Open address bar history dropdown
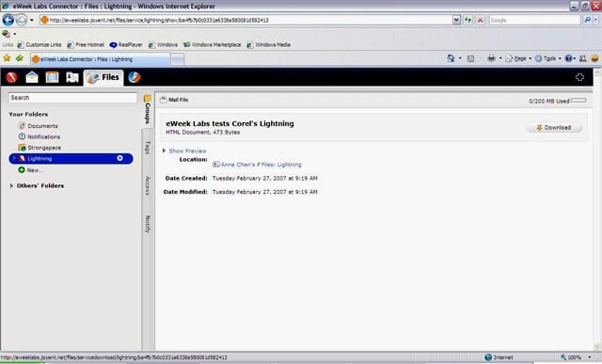Screen dimensions: 602x364 pyautogui.click(x=456, y=20)
